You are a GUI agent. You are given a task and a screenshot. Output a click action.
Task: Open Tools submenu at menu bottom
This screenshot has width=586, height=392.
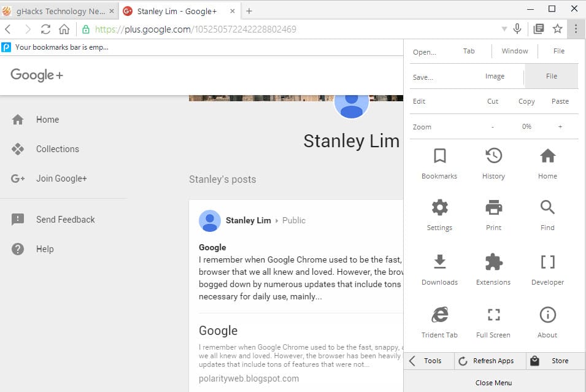pyautogui.click(x=429, y=361)
